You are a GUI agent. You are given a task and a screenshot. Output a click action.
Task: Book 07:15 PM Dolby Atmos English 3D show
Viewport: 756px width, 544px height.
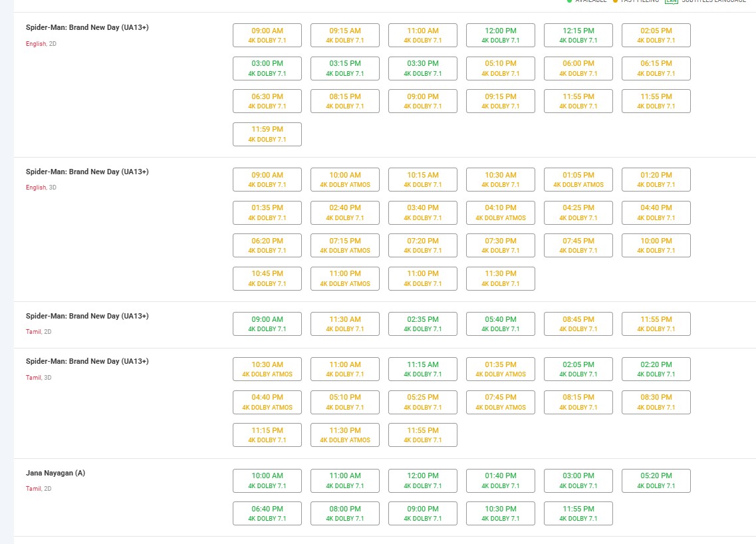(x=344, y=245)
